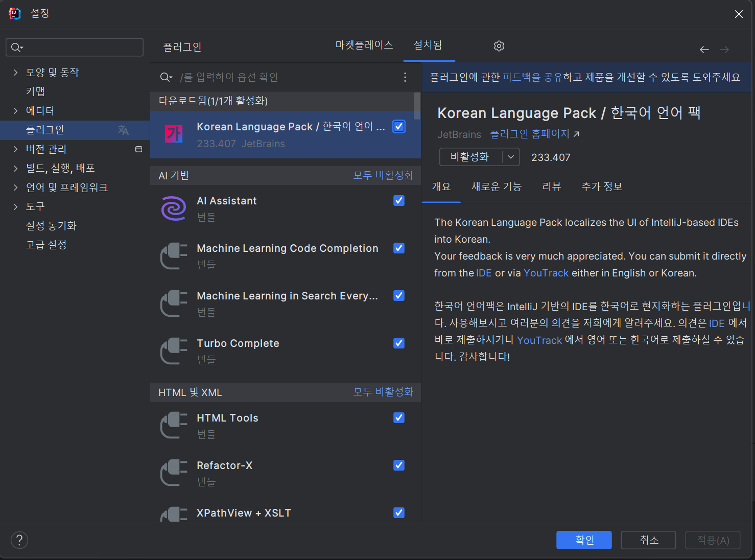Click the IDE link in English description
Screen dimensions: 755x560
tap(484, 273)
